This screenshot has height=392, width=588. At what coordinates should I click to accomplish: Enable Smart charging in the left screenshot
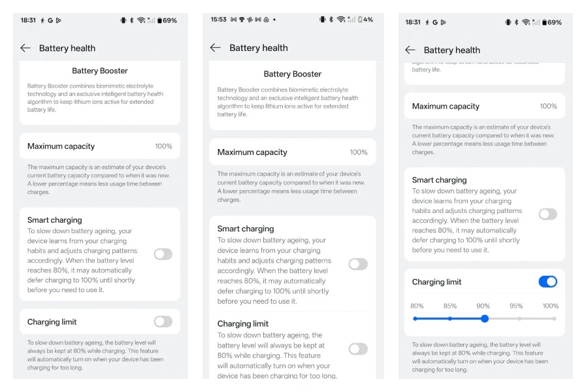click(x=163, y=254)
